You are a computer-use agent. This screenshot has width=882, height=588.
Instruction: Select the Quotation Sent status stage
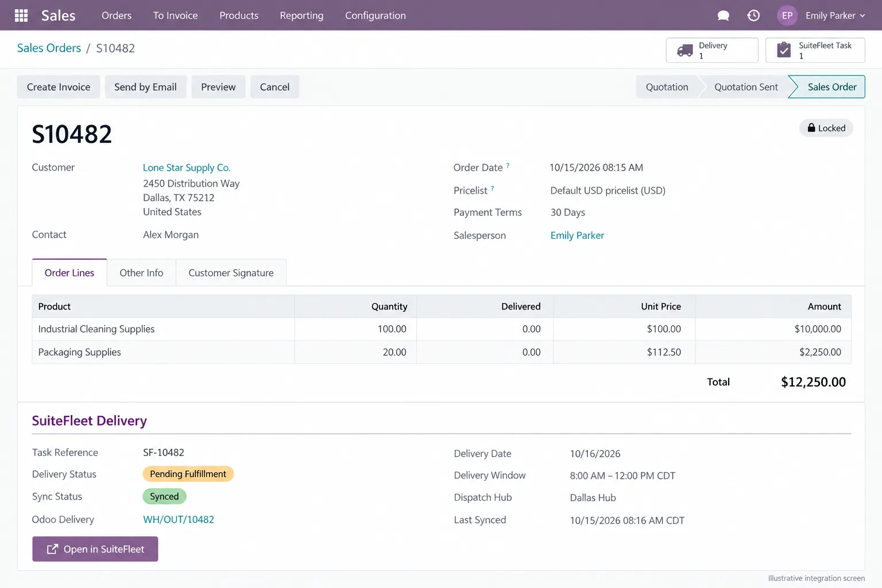pos(746,87)
